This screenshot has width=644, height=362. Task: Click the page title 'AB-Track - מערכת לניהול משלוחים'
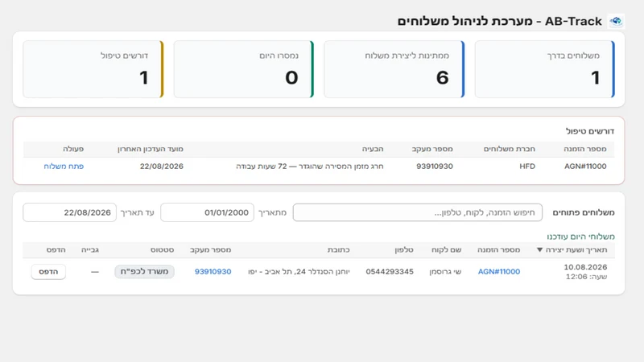tap(499, 22)
